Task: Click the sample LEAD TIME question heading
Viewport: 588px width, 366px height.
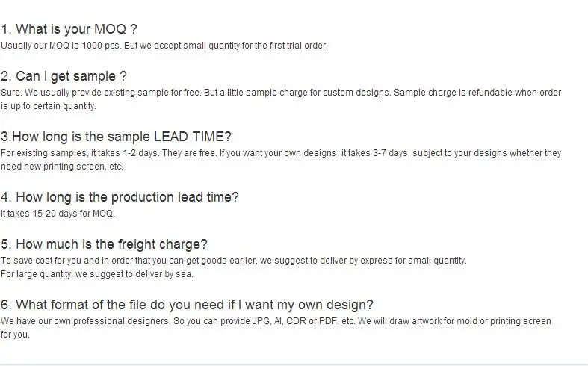Action: pyautogui.click(x=117, y=137)
